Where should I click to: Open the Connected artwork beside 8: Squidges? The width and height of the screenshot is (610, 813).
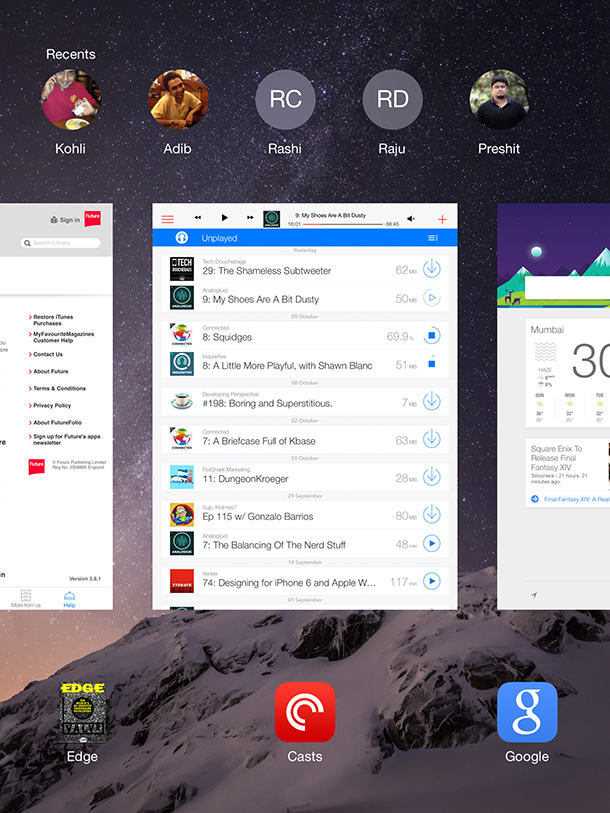tap(182, 335)
